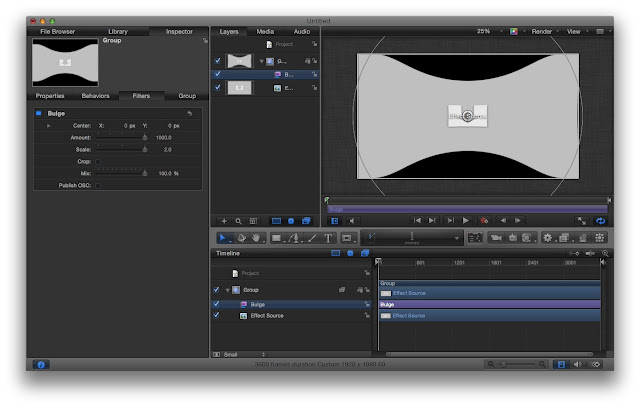Open the color channels dropdown
The width and height of the screenshot is (640, 407).
pyautogui.click(x=517, y=31)
